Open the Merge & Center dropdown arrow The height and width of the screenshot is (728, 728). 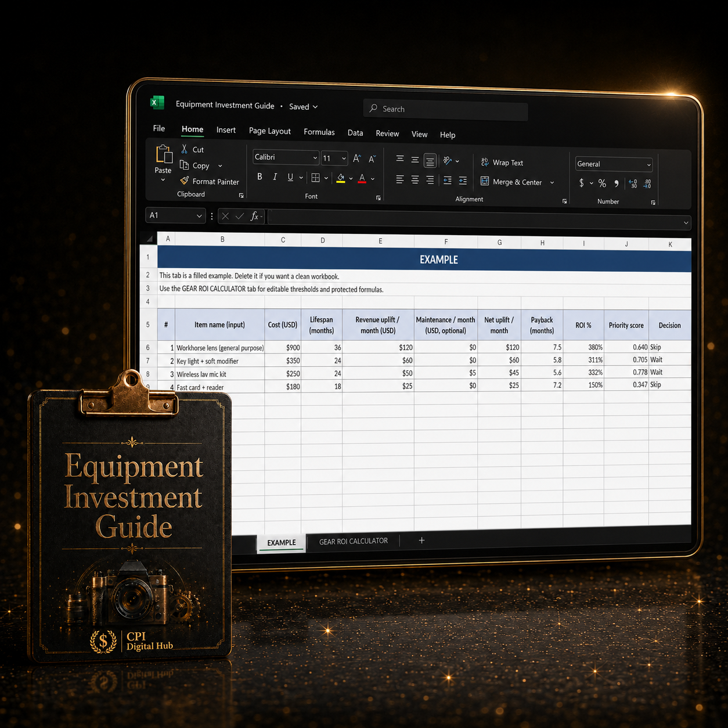click(552, 182)
